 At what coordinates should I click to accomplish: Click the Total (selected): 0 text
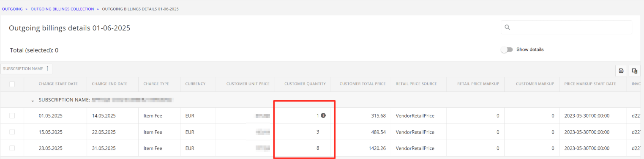tap(34, 50)
